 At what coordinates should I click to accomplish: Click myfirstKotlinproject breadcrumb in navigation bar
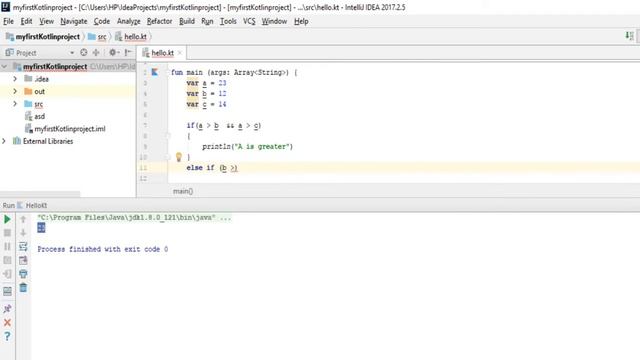(43, 37)
